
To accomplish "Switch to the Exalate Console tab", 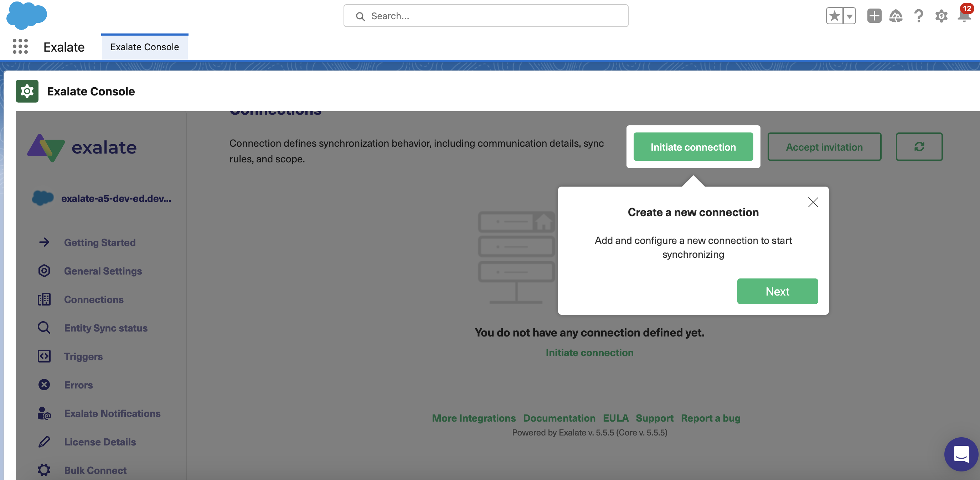I will point(145,47).
